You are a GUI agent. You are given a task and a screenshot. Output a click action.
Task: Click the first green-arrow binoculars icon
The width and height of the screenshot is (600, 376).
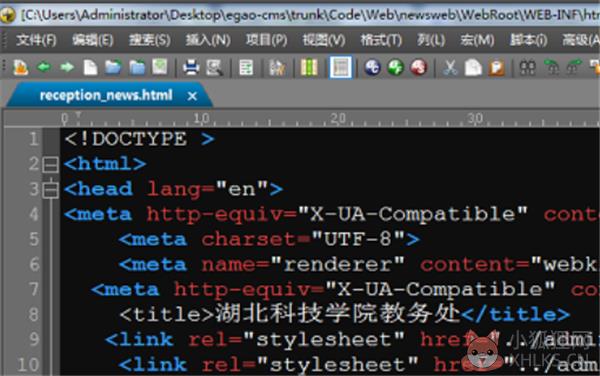click(x=551, y=68)
